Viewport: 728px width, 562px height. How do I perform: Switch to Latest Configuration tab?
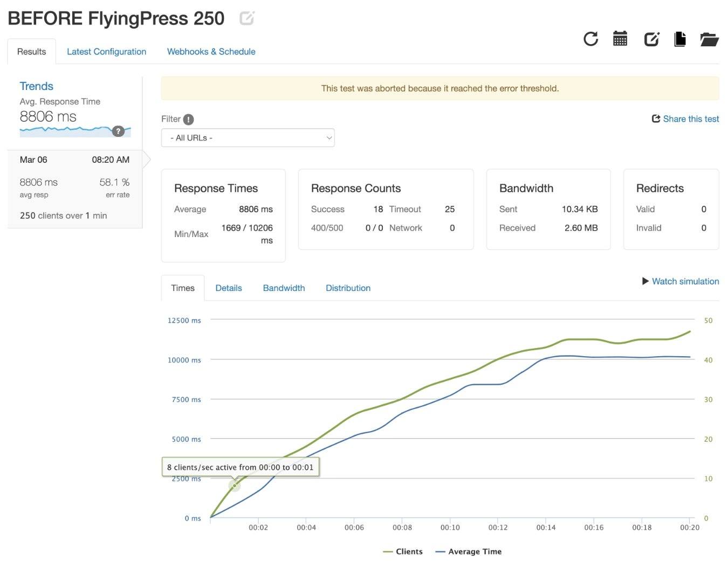coord(106,52)
